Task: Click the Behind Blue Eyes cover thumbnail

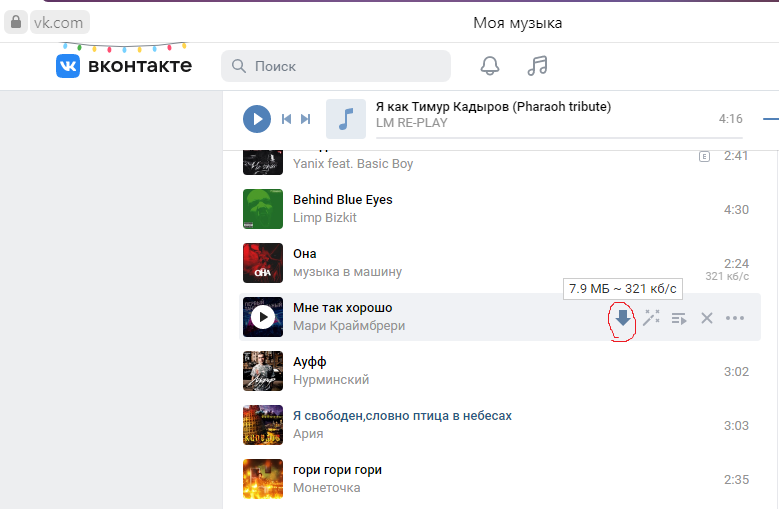Action: click(263, 209)
